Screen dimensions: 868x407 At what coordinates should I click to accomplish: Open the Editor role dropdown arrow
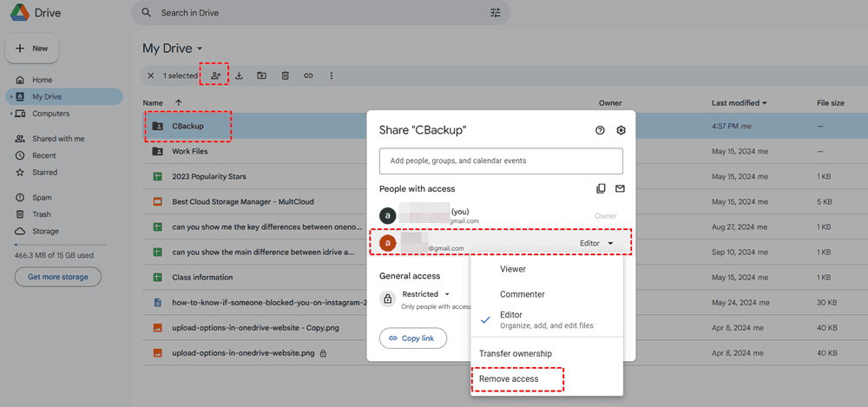pos(610,243)
